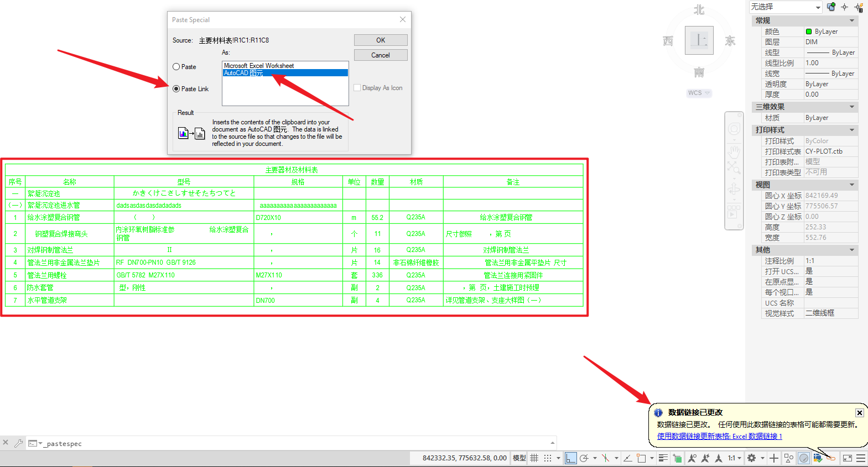Click the 线宽 ByLayer lineweight value
The width and height of the screenshot is (868, 467).
tap(831, 74)
